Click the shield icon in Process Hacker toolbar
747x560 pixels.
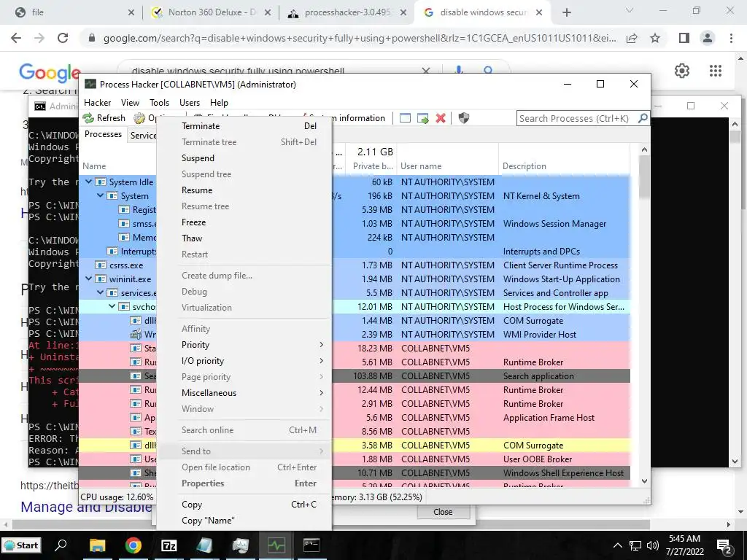pos(463,118)
